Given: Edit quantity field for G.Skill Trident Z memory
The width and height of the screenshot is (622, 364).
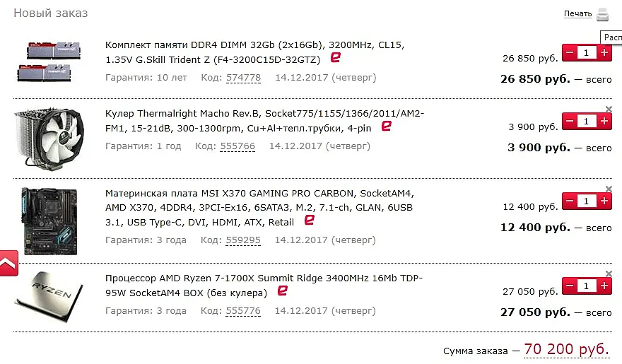Looking at the screenshot, I should tap(587, 52).
